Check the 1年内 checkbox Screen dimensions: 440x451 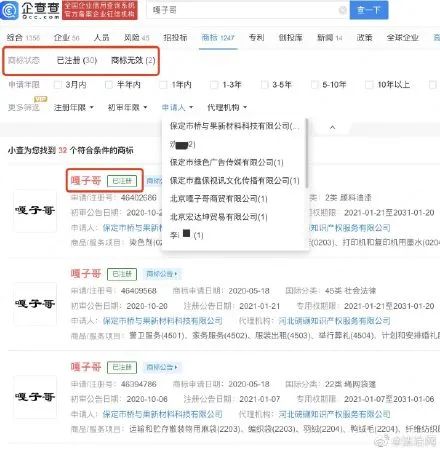pos(163,85)
